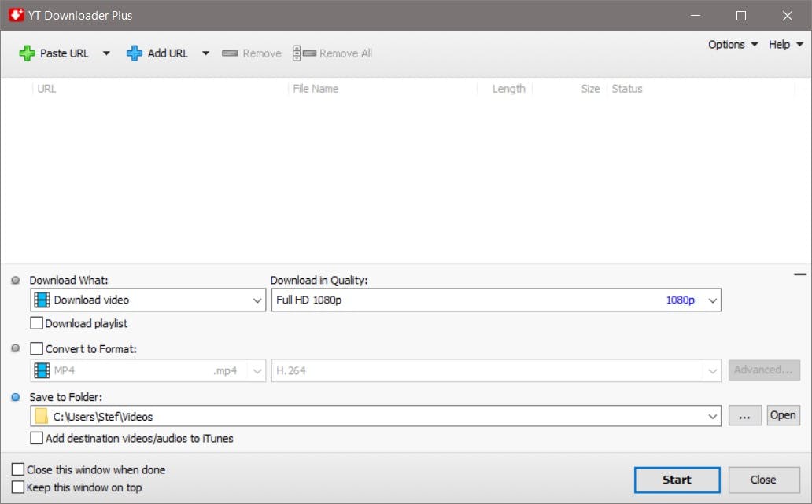Click the filmstrip icon beside Download video
812x504 pixels.
(x=42, y=300)
